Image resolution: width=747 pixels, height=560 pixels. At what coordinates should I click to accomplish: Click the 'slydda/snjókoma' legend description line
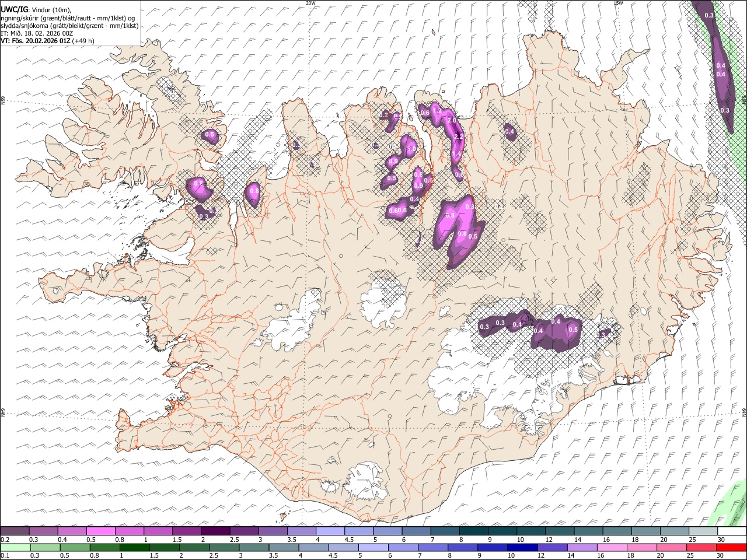click(x=69, y=26)
